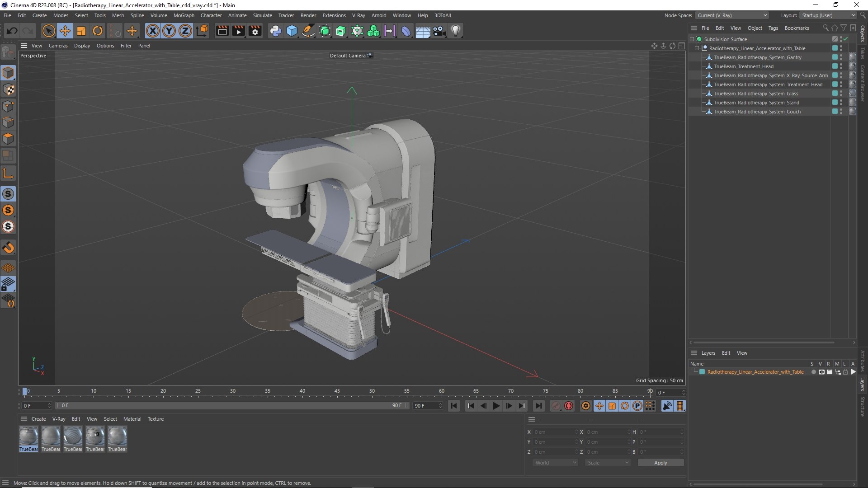Play animation forward
The image size is (868, 488).
(496, 406)
